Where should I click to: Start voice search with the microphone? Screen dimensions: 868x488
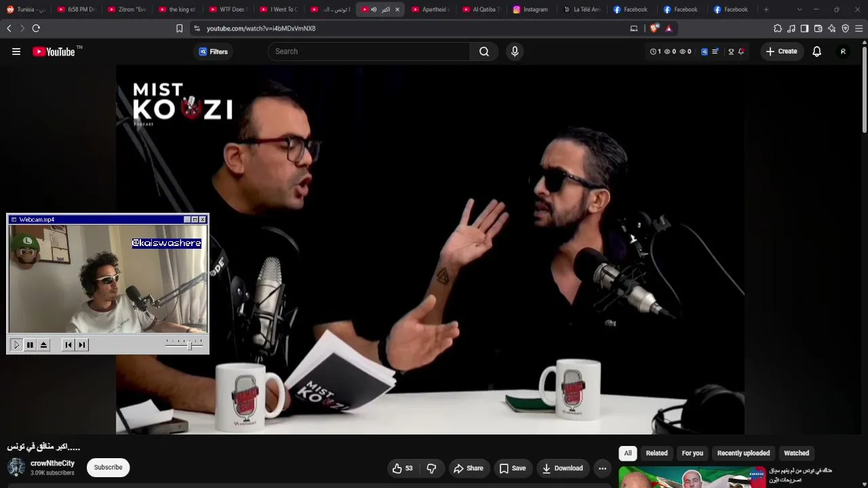pyautogui.click(x=515, y=52)
